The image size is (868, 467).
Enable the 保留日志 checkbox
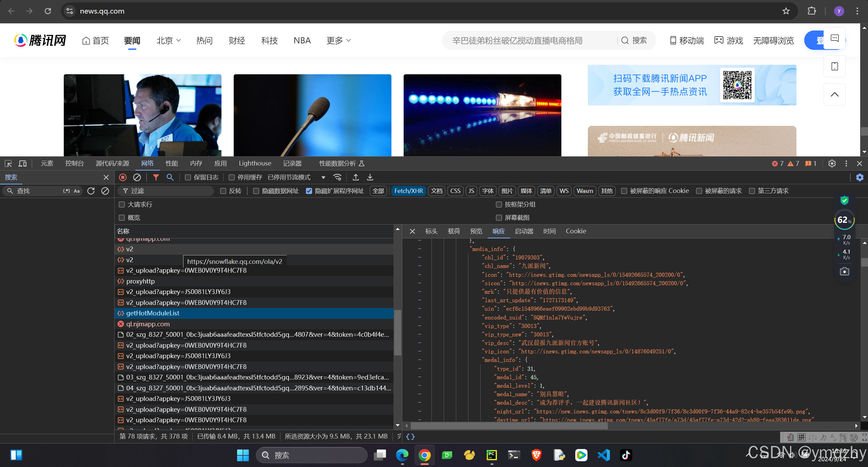pyautogui.click(x=188, y=177)
